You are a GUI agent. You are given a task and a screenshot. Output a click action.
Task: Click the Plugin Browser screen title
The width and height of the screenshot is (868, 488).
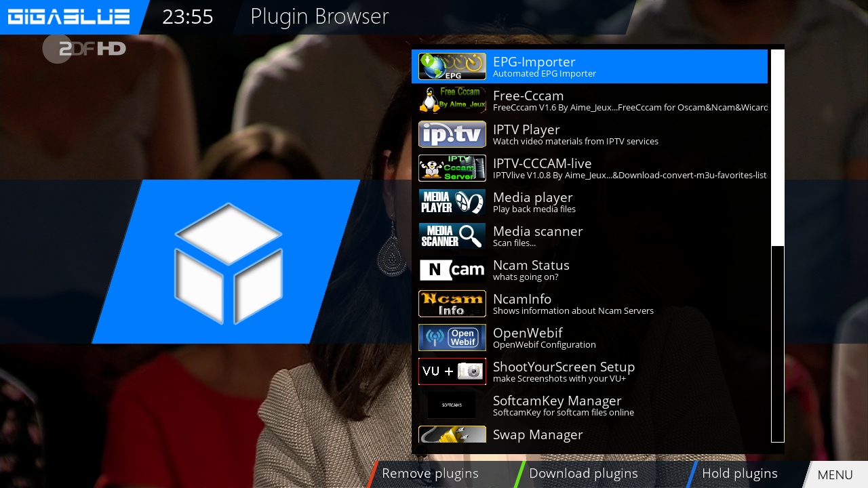click(319, 16)
